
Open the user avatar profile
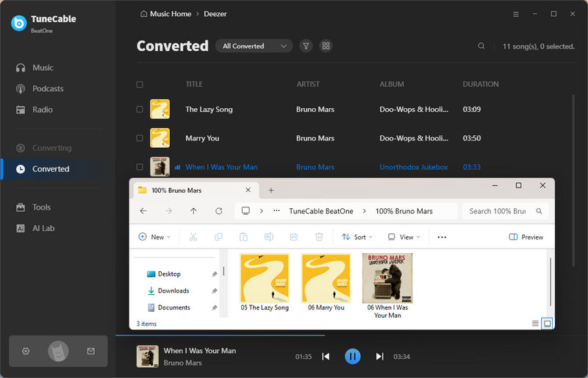pyautogui.click(x=58, y=352)
